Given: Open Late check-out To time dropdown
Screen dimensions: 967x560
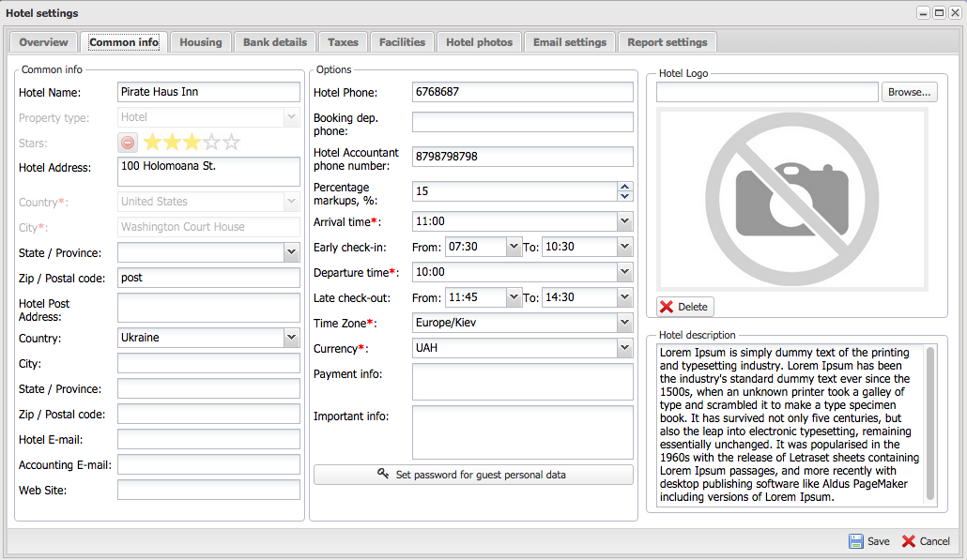Looking at the screenshot, I should 624,297.
